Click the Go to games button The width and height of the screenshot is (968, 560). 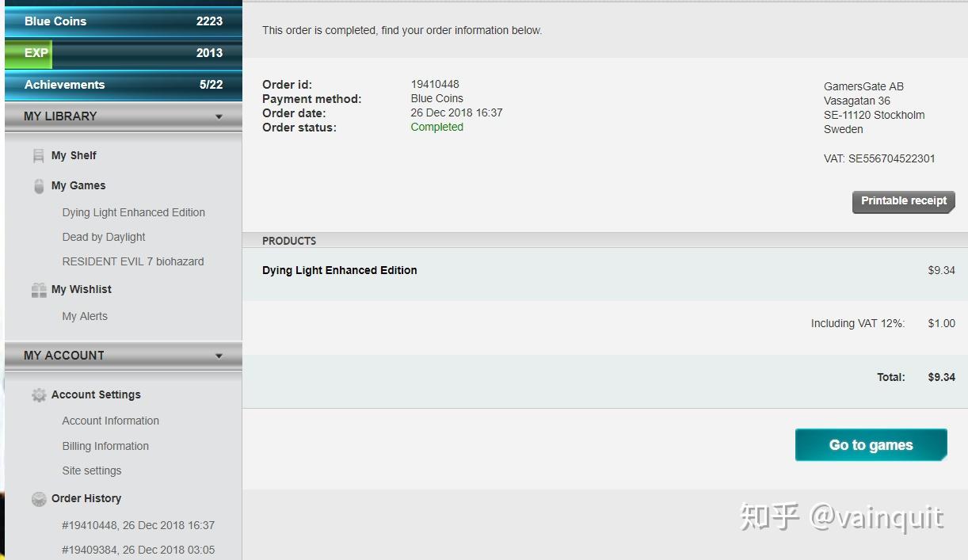[871, 445]
